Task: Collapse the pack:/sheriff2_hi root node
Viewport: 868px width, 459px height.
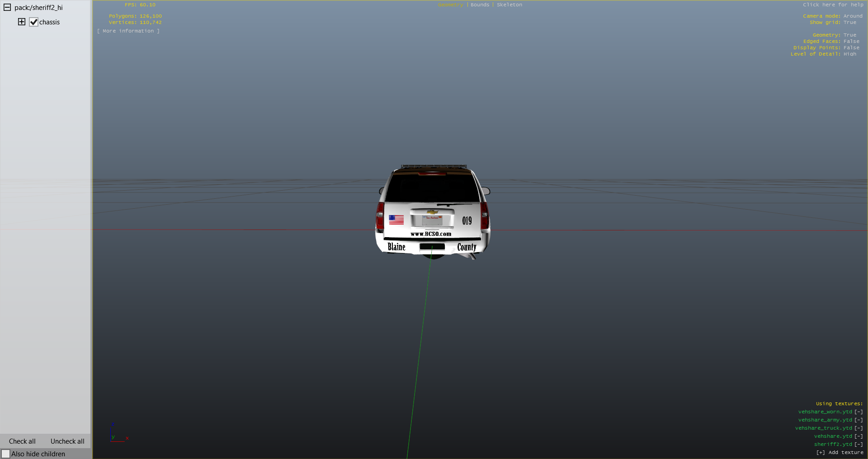Action: [7, 7]
